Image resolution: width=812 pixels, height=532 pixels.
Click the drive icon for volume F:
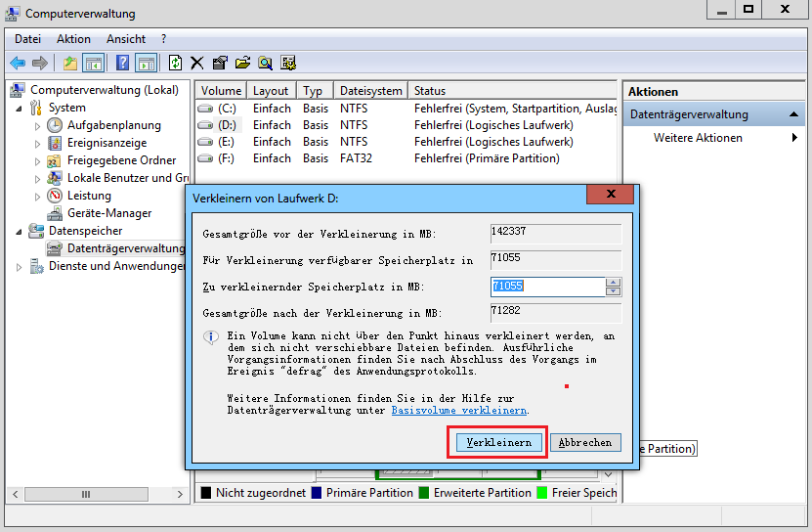(x=205, y=158)
